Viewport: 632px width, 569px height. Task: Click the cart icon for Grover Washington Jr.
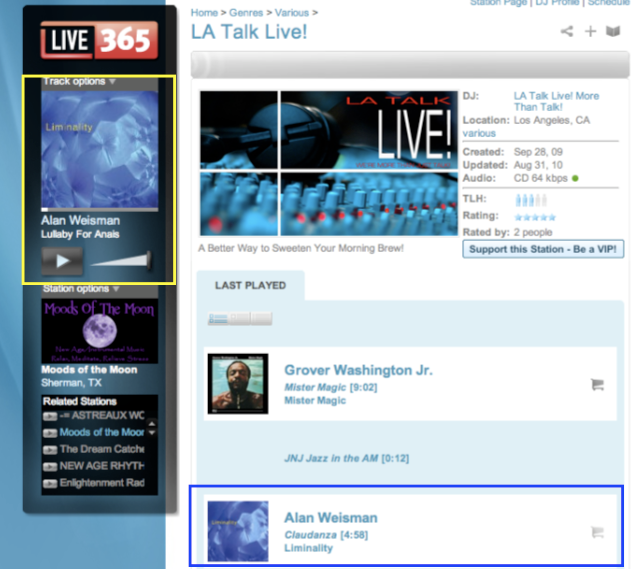tap(598, 383)
